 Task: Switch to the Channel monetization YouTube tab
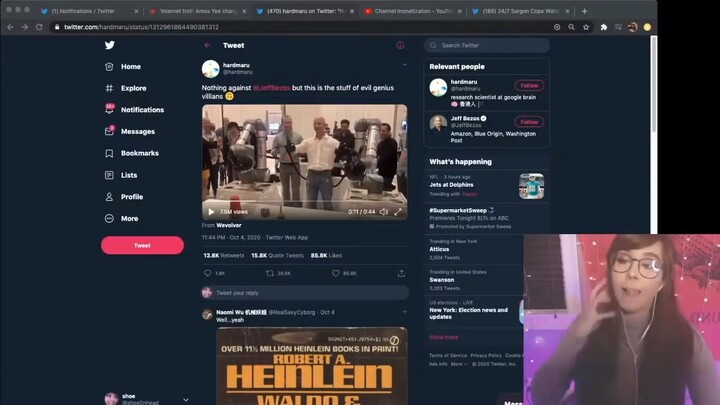pos(413,11)
